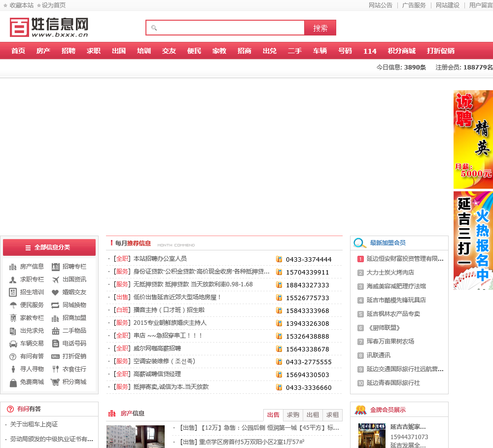
Task: Open listing 重点学区房首付5万双阳小区
Action: click(251, 442)
